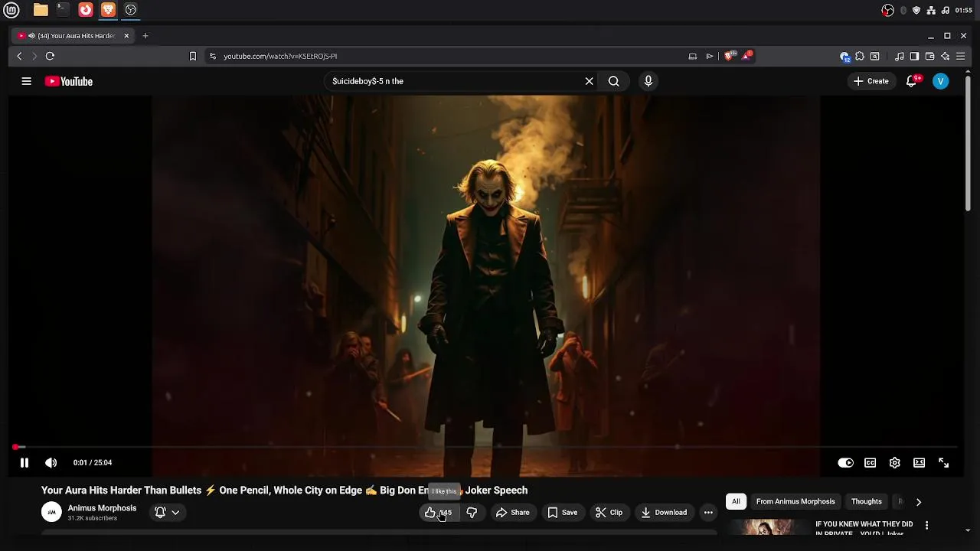Open more actions three-dot menu
980x551 pixels.
pyautogui.click(x=708, y=513)
